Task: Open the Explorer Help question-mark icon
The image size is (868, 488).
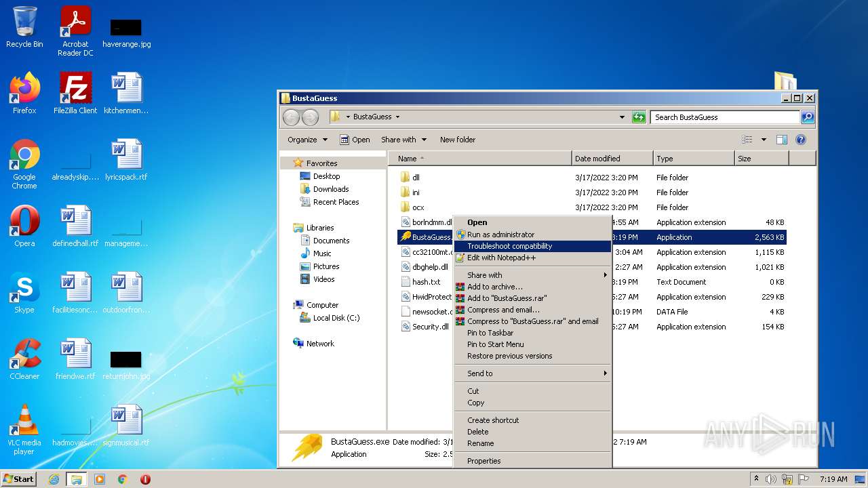Action: (x=800, y=140)
